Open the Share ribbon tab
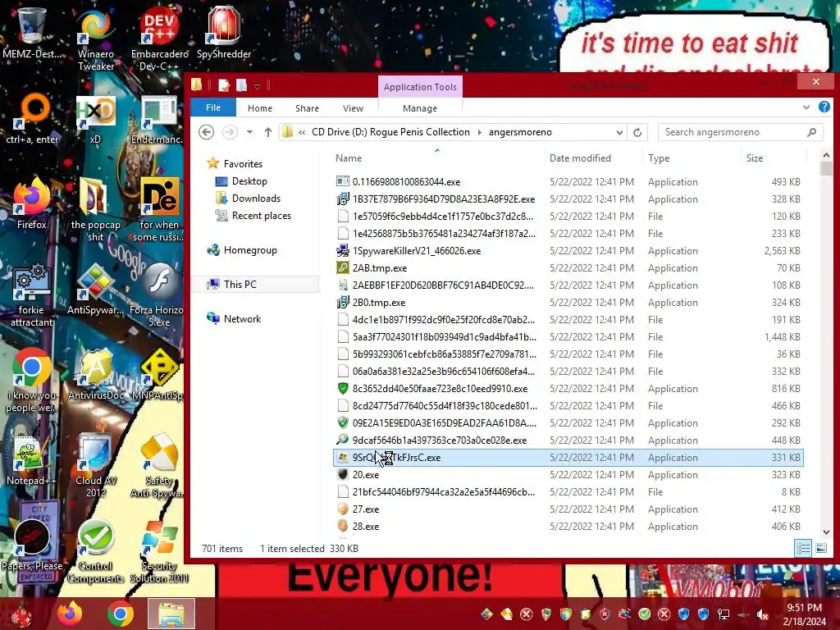 click(307, 108)
